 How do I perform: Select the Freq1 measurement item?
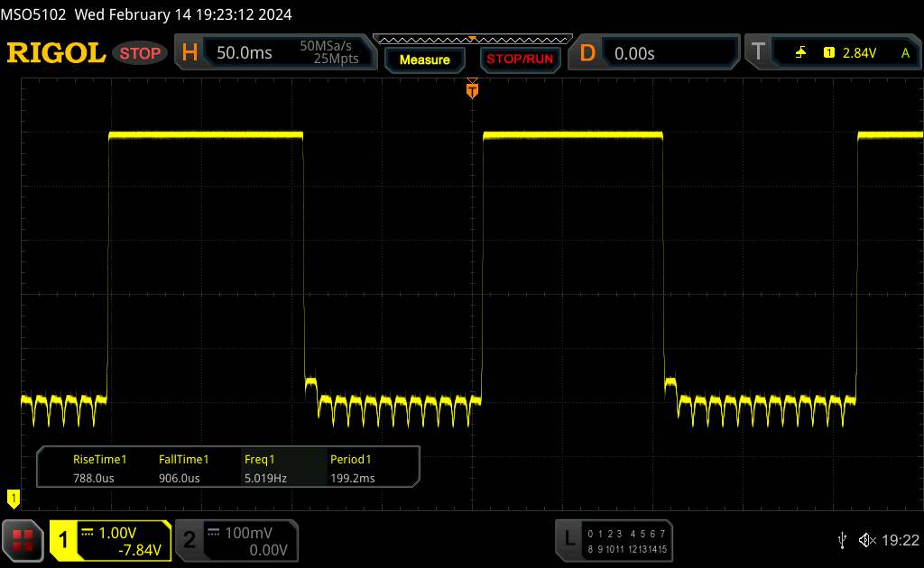(x=265, y=469)
